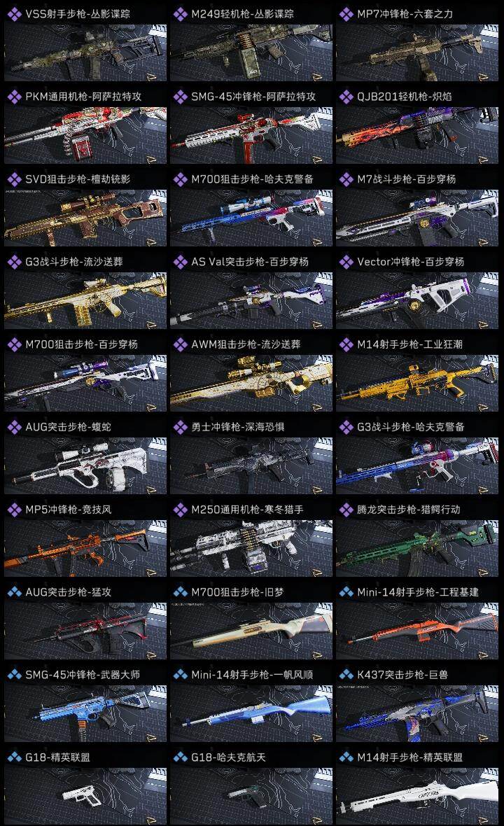Click the M700狙击步枪-旧梦 title label
504x826 pixels.
pyautogui.click(x=237, y=592)
